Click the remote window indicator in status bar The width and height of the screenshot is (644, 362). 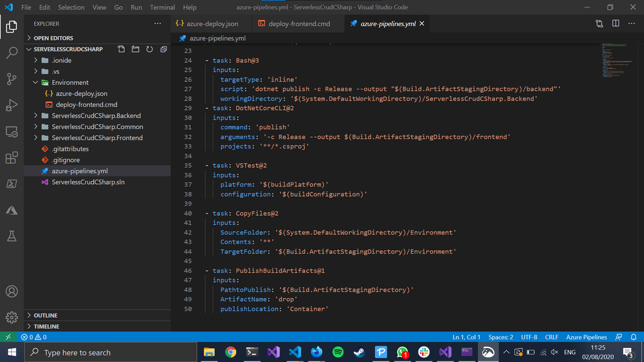point(8,337)
